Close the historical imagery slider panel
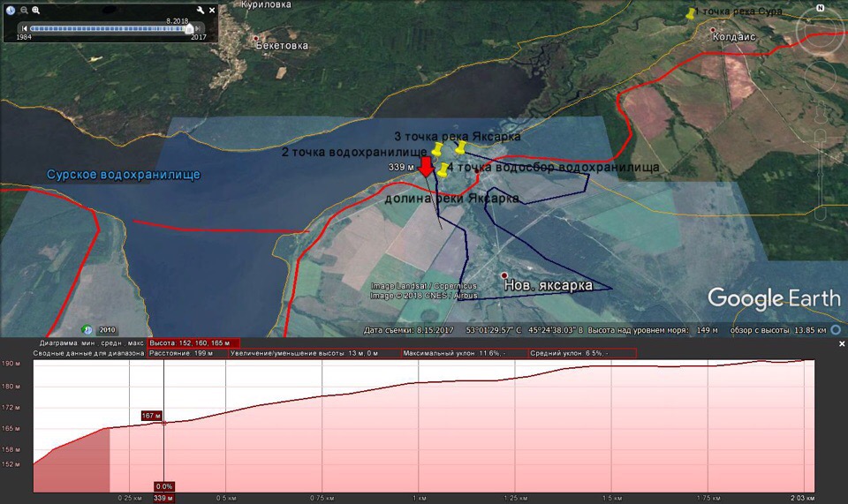This screenshot has height=504, width=848. point(213,10)
